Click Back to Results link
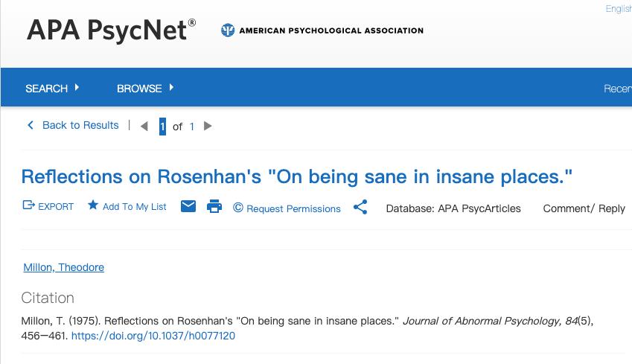Screen dimensions: 632x364 pos(73,125)
